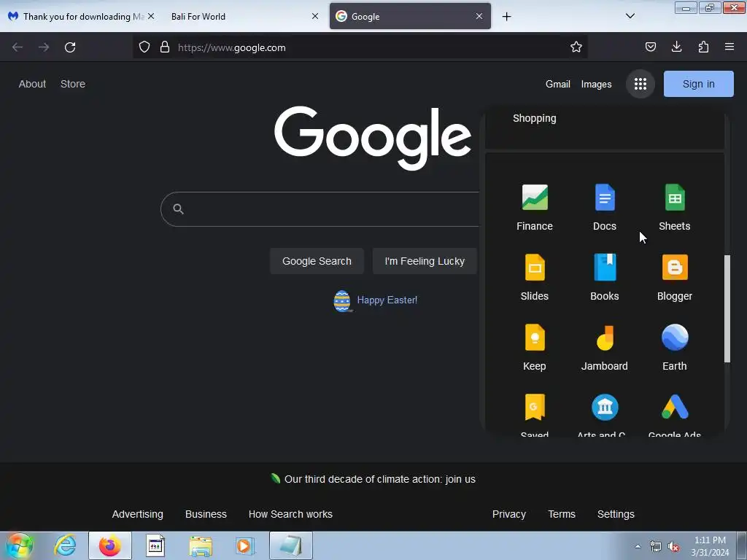
Task: Open How Search works link
Action: tap(290, 514)
